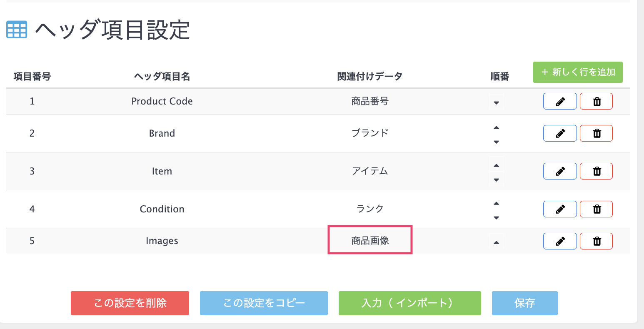Move Item row up
This screenshot has height=329, width=644.
(496, 165)
